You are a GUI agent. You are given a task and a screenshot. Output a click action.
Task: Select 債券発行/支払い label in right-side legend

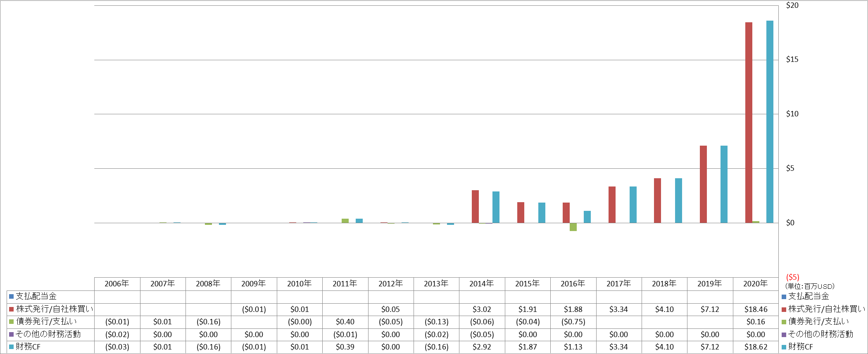pos(818,321)
